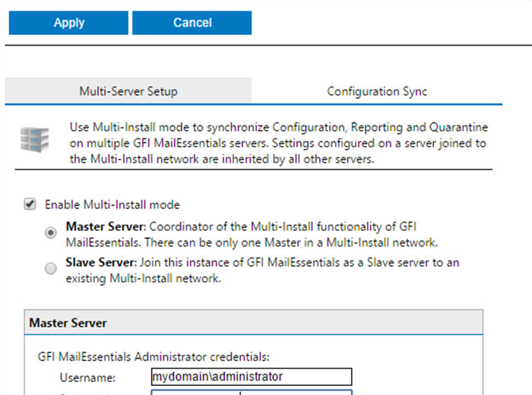
Task: Click the server stack icon
Action: click(35, 139)
